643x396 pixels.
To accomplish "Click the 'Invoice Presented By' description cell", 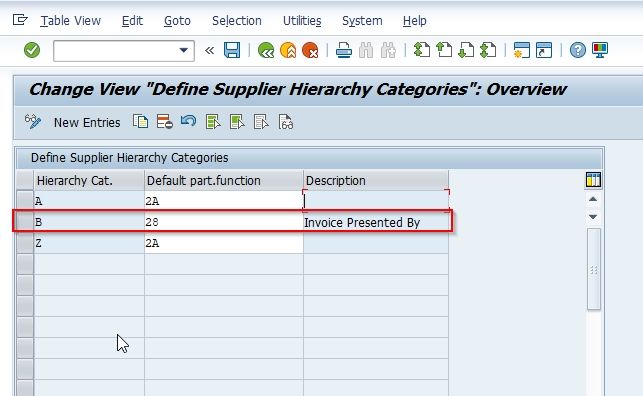I will (x=376, y=222).
